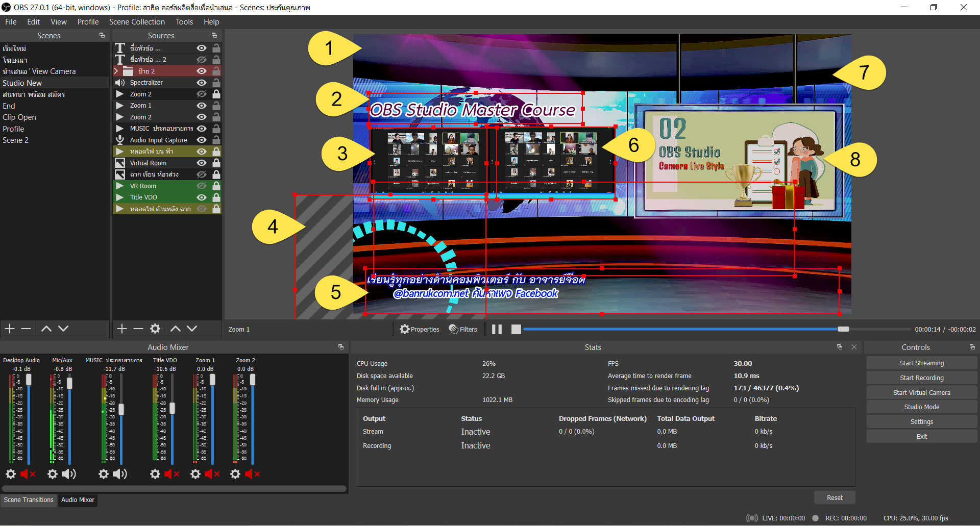This screenshot has width=980, height=526.
Task: Open Properties for the Zoom 1 source
Action: (419, 329)
